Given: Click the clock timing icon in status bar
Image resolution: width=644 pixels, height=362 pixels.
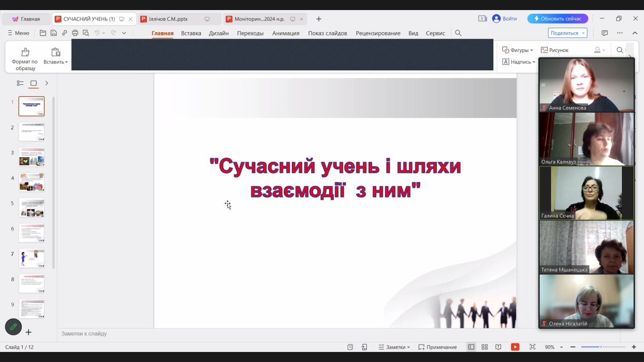Looking at the screenshot, I should (350, 347).
